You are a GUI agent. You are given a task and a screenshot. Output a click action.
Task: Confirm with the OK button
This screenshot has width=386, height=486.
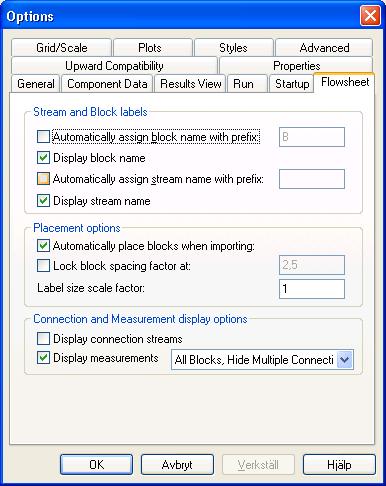pos(96,464)
